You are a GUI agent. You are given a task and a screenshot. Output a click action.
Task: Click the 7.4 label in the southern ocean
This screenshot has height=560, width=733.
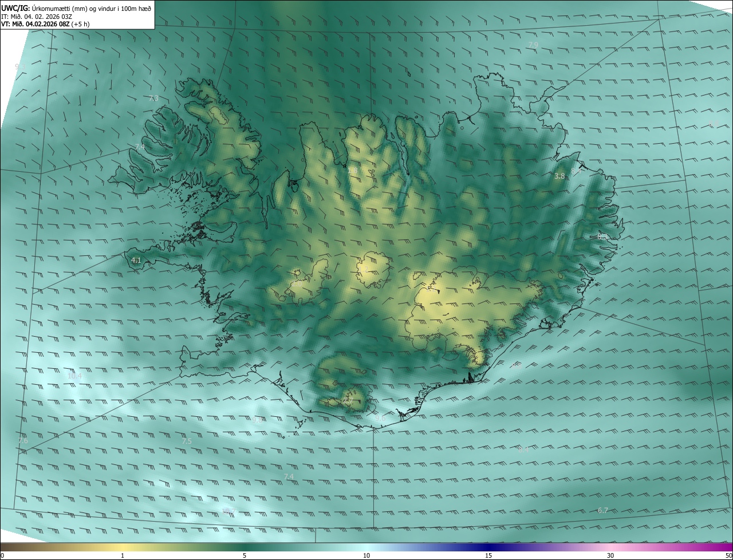point(289,476)
